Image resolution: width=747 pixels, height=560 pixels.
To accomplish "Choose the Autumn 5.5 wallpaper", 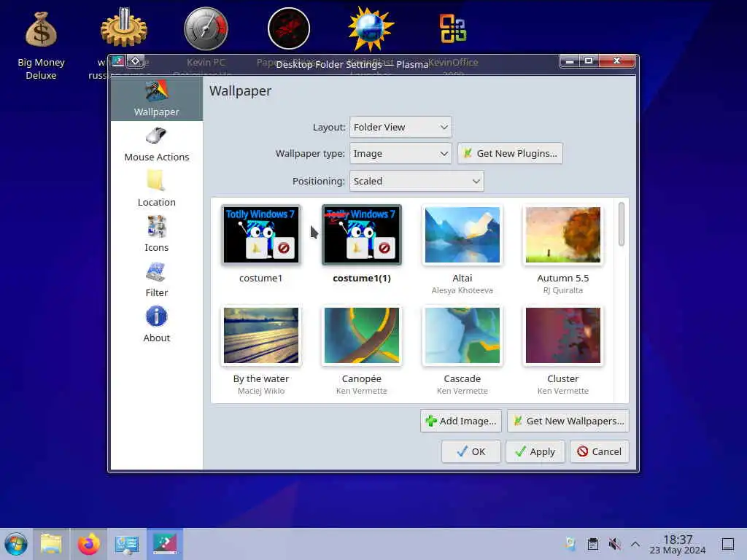I will coord(562,235).
